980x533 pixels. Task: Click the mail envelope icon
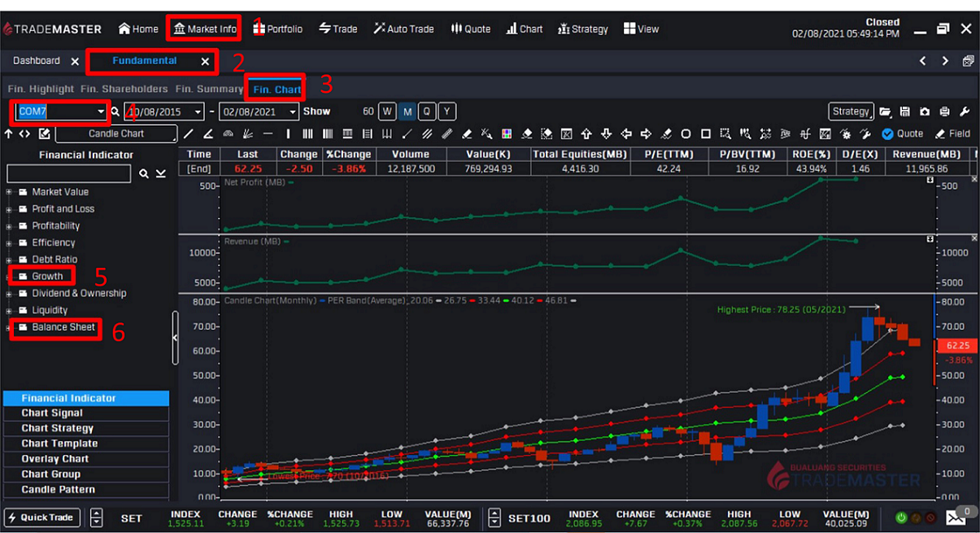956,518
